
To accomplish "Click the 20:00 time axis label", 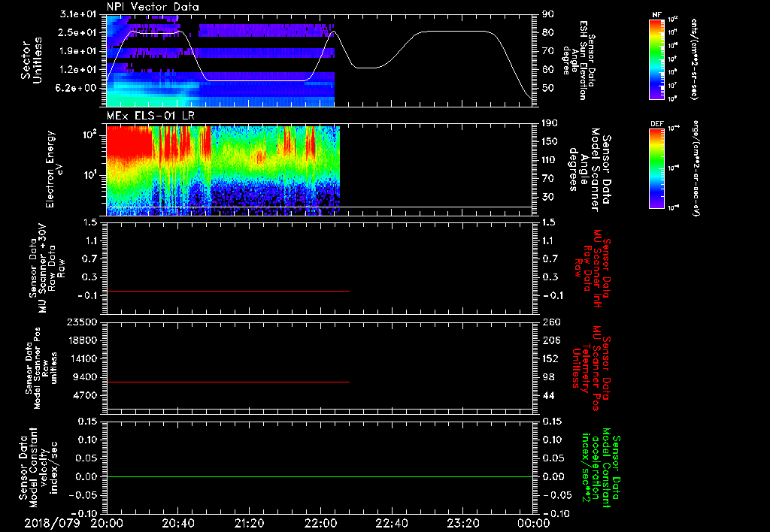I will click(x=107, y=523).
